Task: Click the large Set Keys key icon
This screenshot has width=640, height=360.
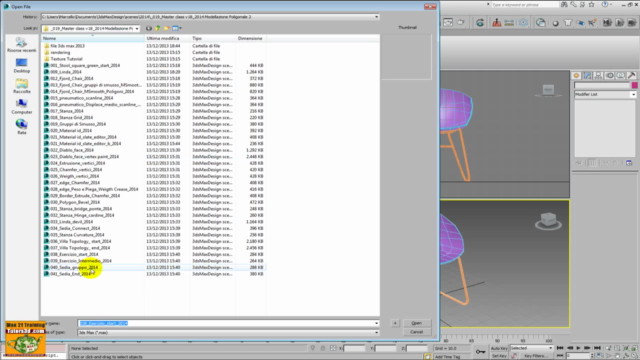Action: pos(480,351)
